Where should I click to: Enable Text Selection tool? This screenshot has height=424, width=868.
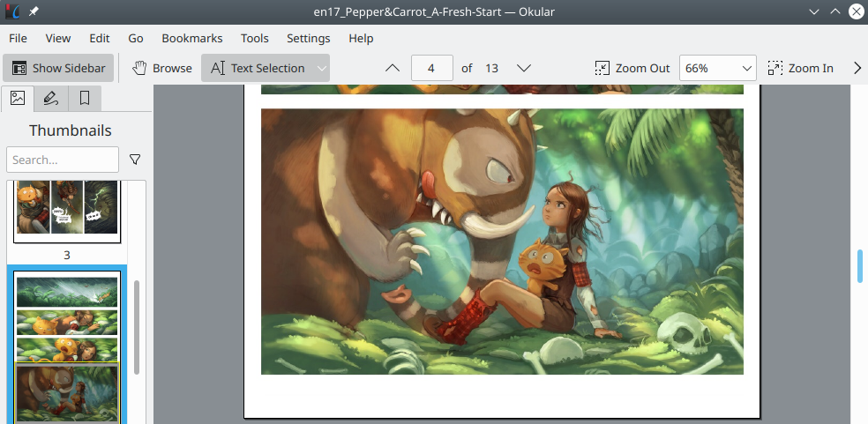point(258,68)
